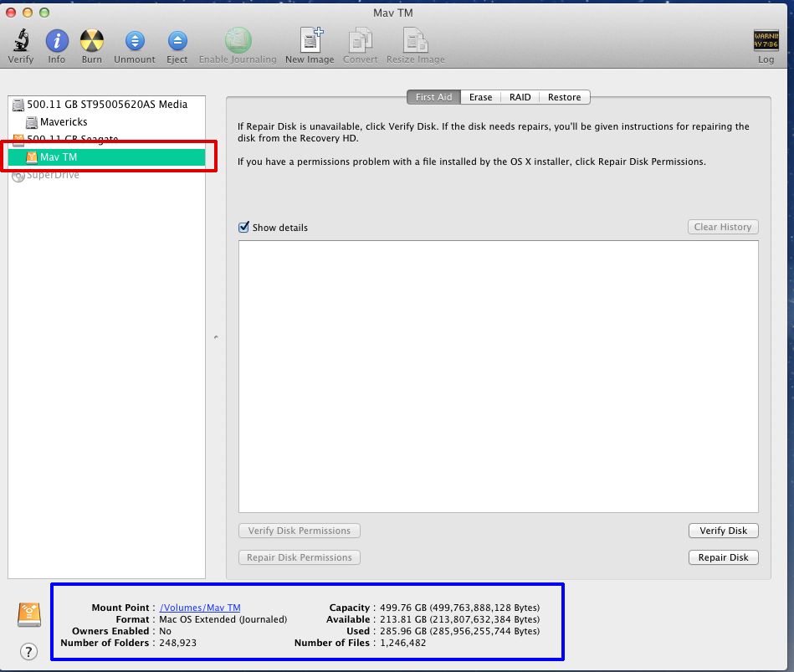Open the help question mark button
This screenshot has height=672, width=794.
(28, 651)
